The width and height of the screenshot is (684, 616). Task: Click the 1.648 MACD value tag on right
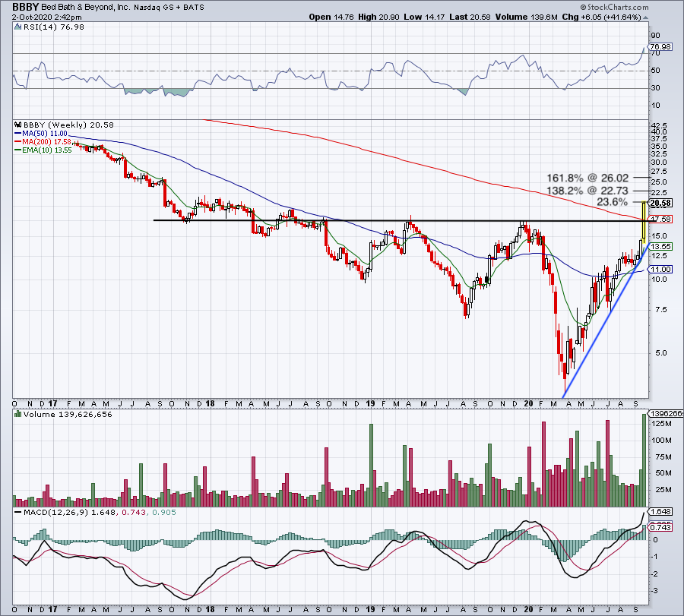tap(660, 512)
